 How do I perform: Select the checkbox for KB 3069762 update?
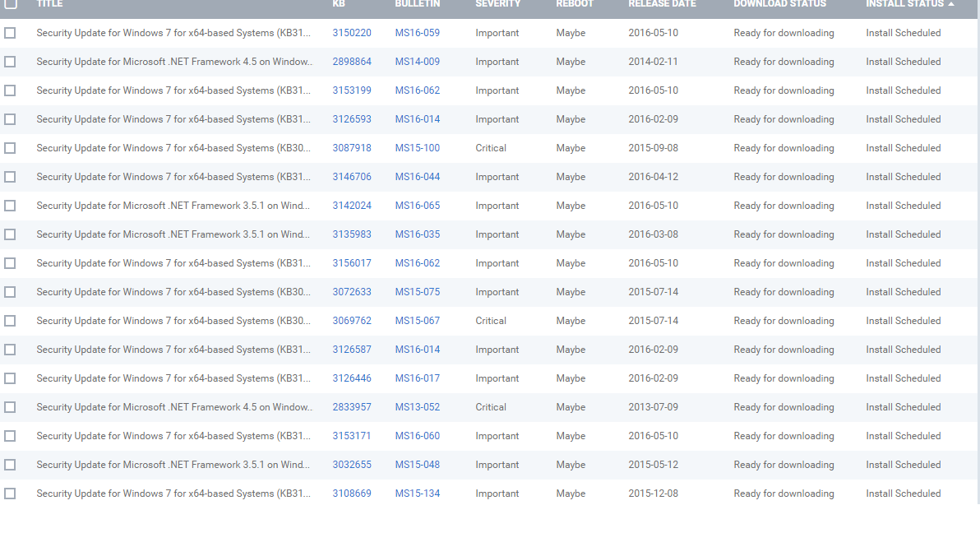click(10, 321)
